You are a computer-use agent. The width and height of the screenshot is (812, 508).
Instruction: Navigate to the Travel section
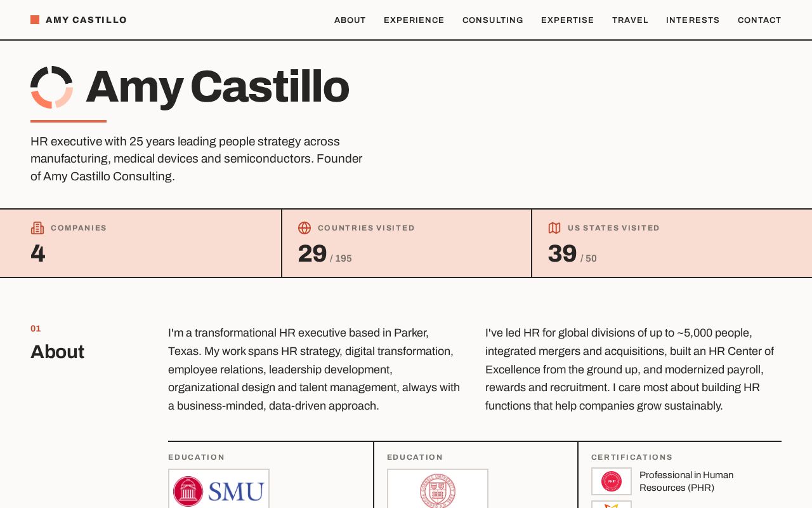(x=630, y=20)
